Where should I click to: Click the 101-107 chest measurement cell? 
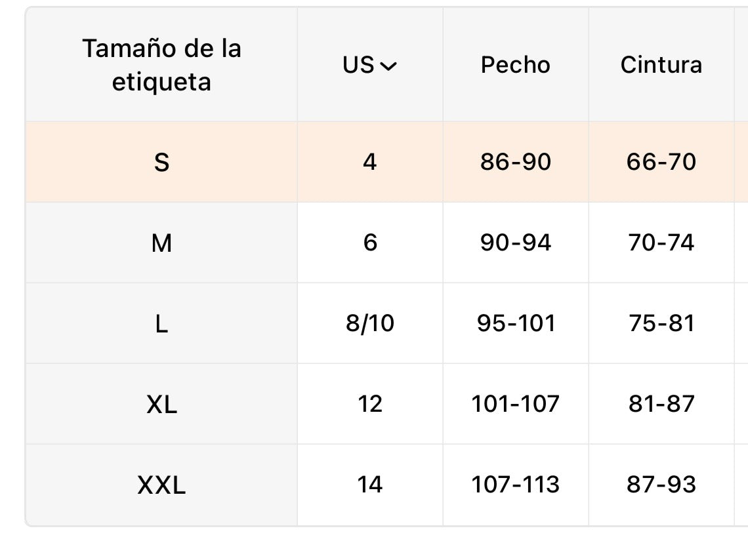coord(516,405)
